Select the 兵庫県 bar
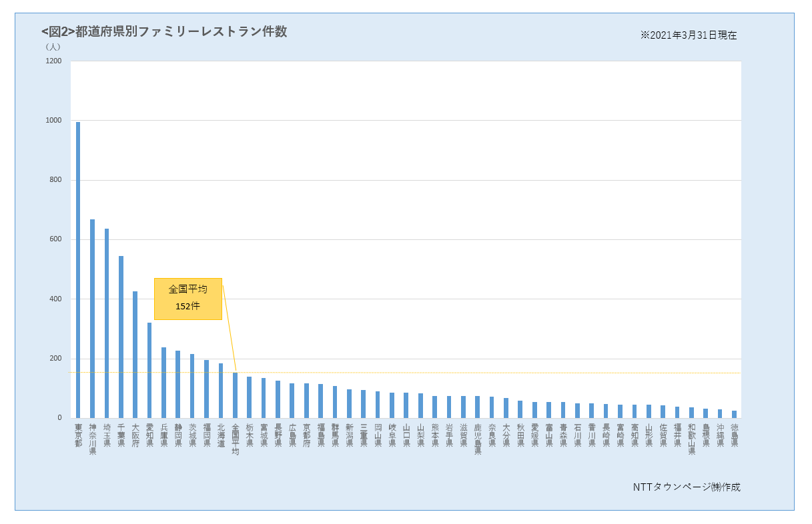This screenshot has height=524, width=812. pos(163,383)
